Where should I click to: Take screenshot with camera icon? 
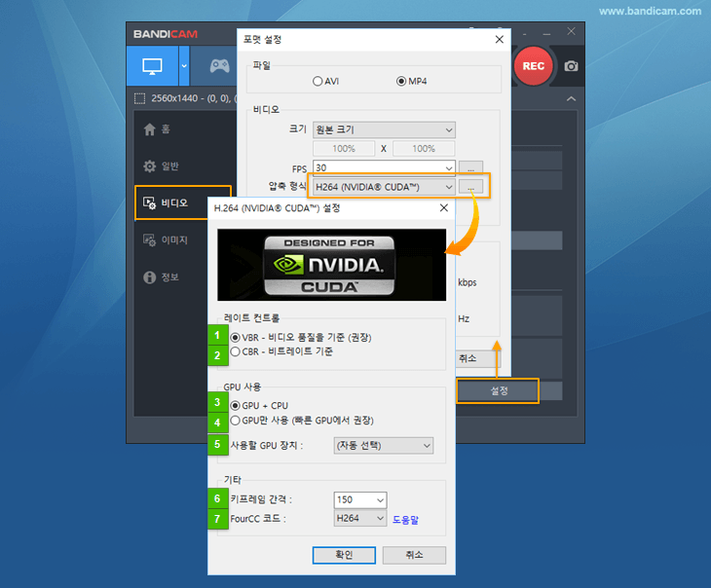tap(571, 66)
